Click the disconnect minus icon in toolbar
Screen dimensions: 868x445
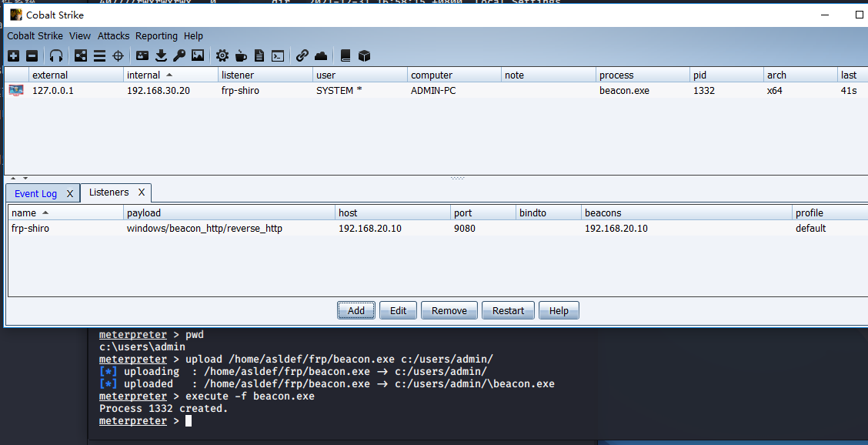tap(32, 55)
